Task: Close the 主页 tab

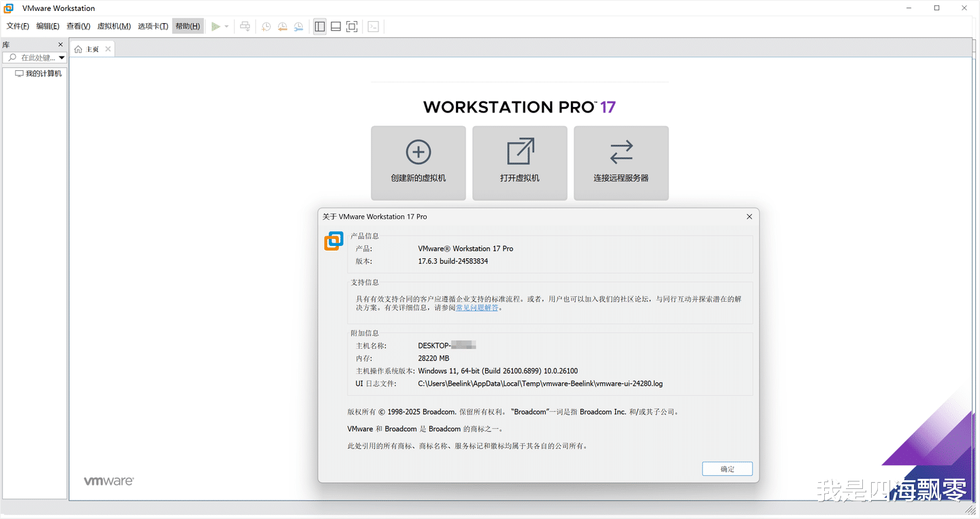Action: click(x=108, y=49)
